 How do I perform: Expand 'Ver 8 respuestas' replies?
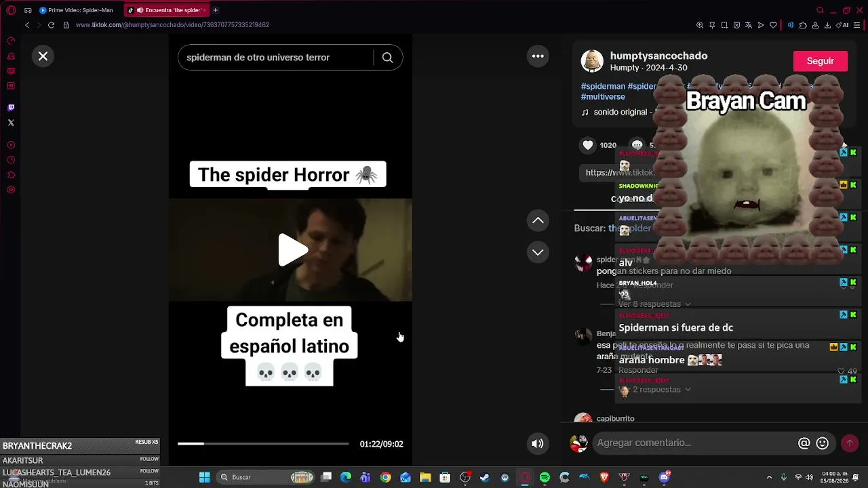(654, 304)
